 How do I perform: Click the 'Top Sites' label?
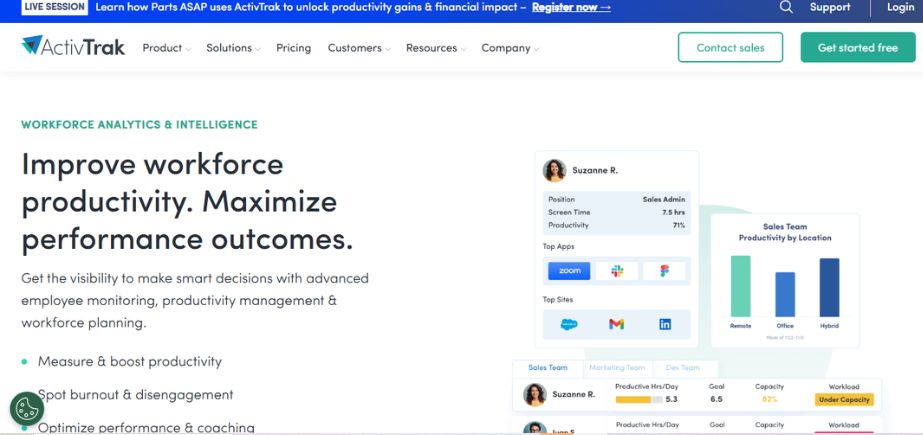click(x=557, y=300)
